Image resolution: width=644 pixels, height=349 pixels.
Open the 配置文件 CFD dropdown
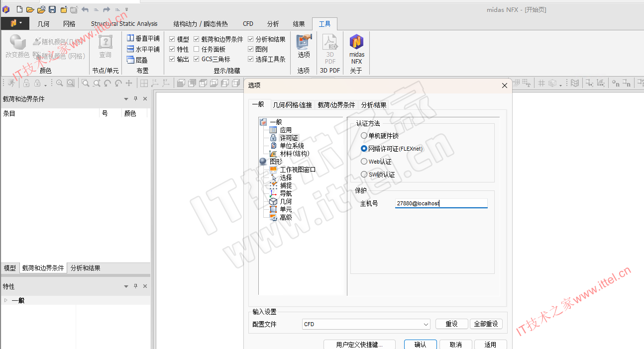click(366, 324)
